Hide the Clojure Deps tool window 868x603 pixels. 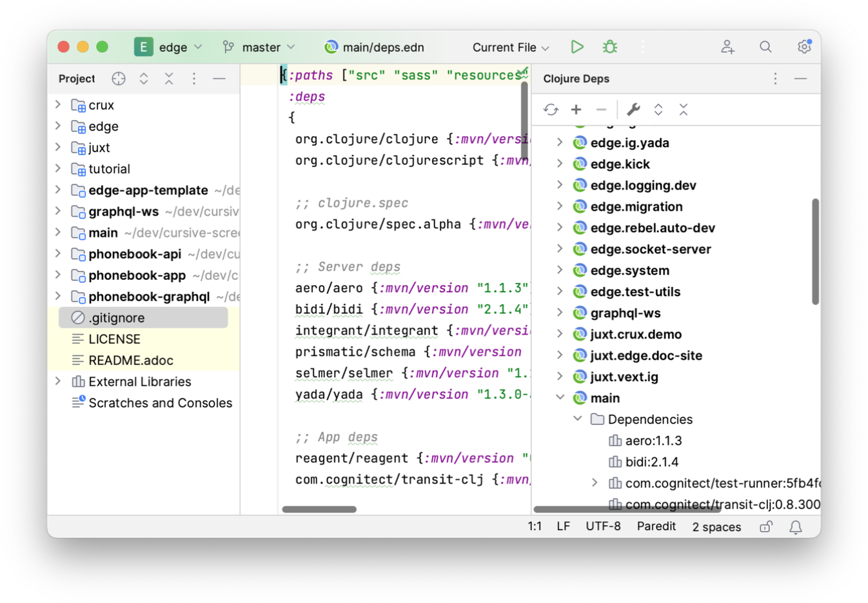800,79
